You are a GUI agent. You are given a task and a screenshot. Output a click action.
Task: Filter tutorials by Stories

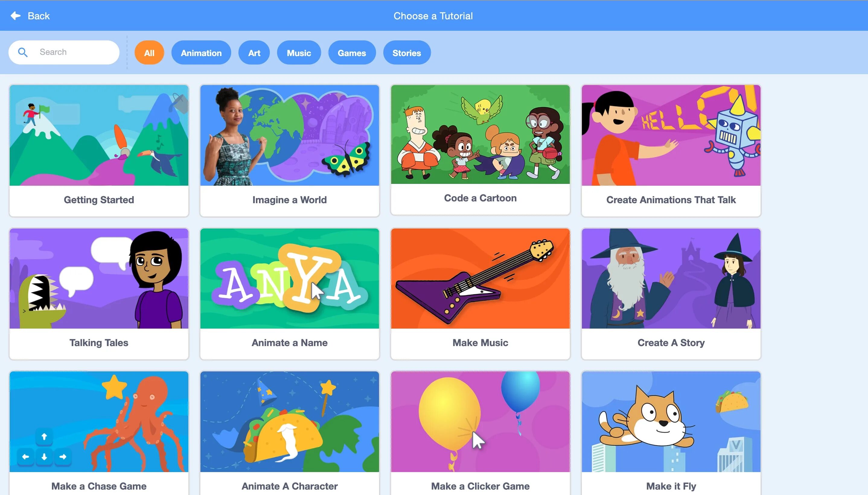coord(407,53)
